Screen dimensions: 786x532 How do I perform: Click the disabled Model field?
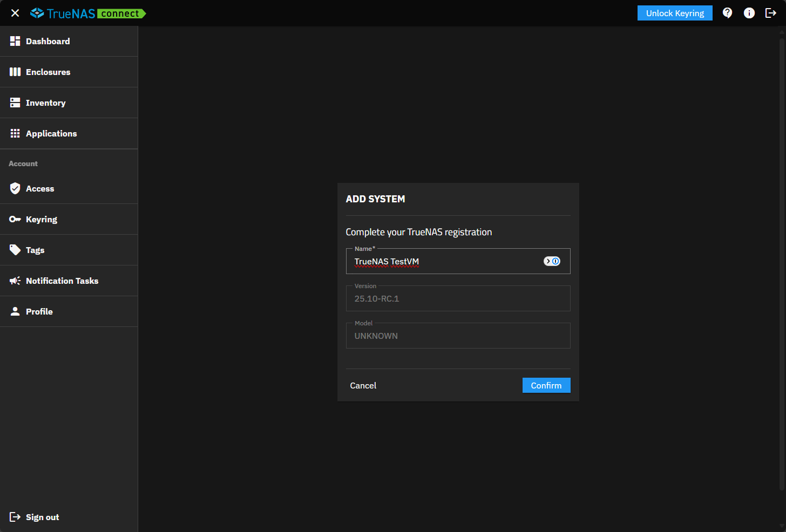click(x=458, y=336)
